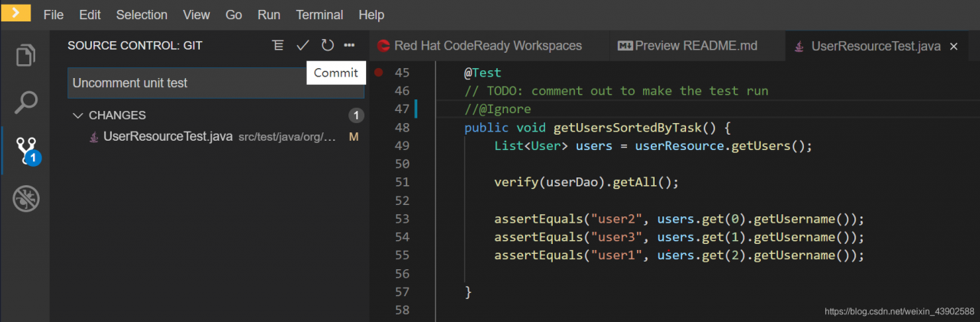This screenshot has height=322, width=980.
Task: Click the M modified status marker
Action: [x=354, y=138]
